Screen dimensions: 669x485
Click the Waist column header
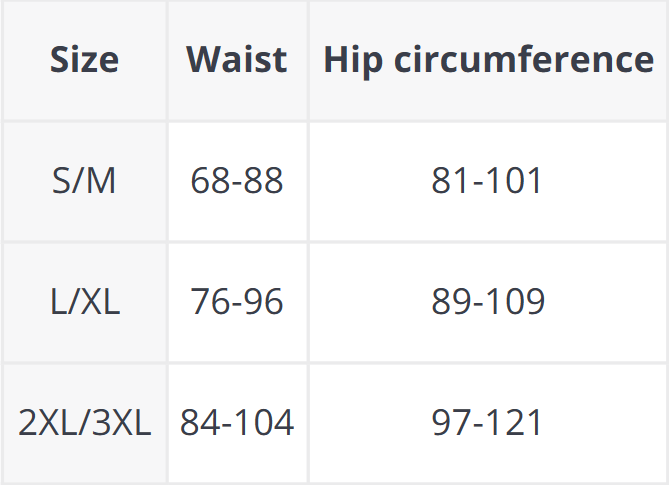click(x=237, y=60)
